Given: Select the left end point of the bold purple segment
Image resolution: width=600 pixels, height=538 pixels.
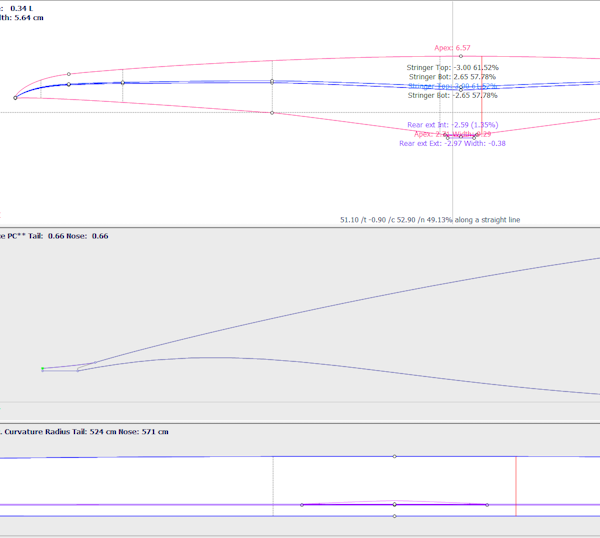Looking at the screenshot, I should (x=302, y=505).
